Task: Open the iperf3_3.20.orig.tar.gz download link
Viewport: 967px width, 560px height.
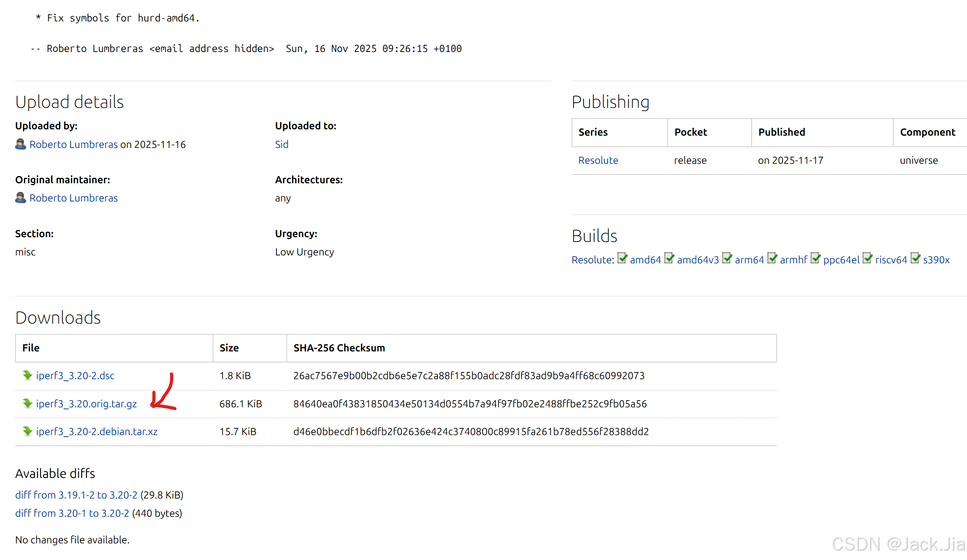Action: tap(86, 404)
